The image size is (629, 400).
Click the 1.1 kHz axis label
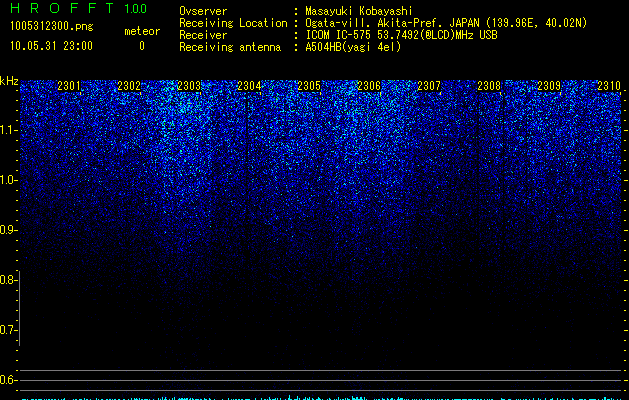[x=9, y=130]
